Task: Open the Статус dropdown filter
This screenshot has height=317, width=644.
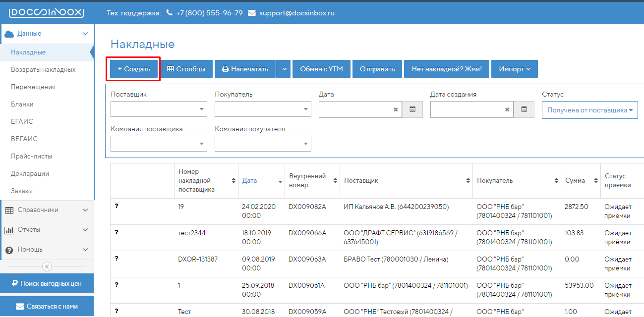Action: click(589, 110)
